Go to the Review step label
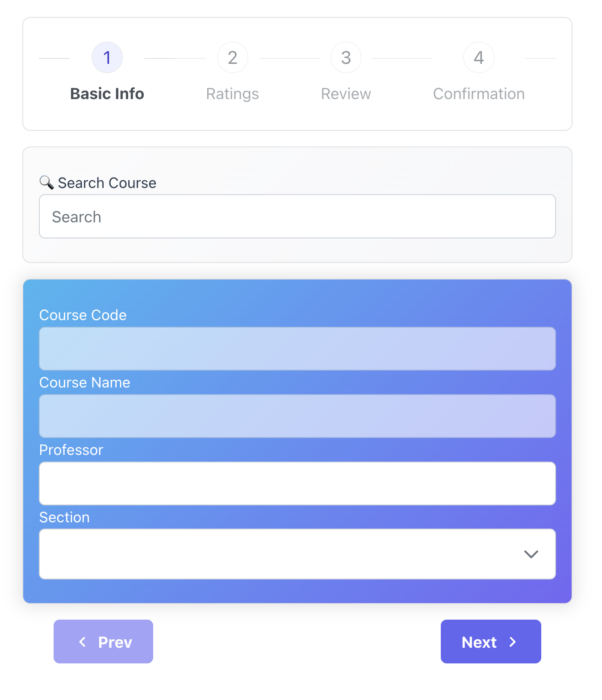This screenshot has height=700, width=602. tap(346, 94)
